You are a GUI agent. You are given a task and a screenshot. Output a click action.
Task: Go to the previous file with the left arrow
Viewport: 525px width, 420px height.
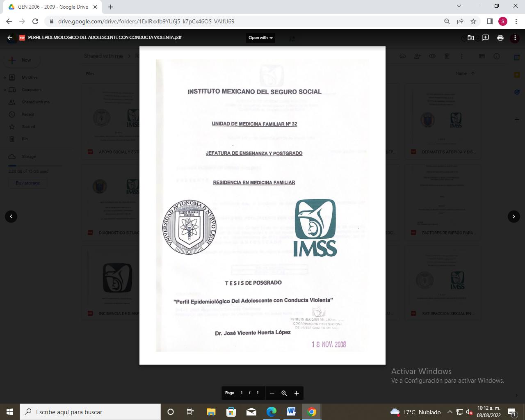pos(11,216)
